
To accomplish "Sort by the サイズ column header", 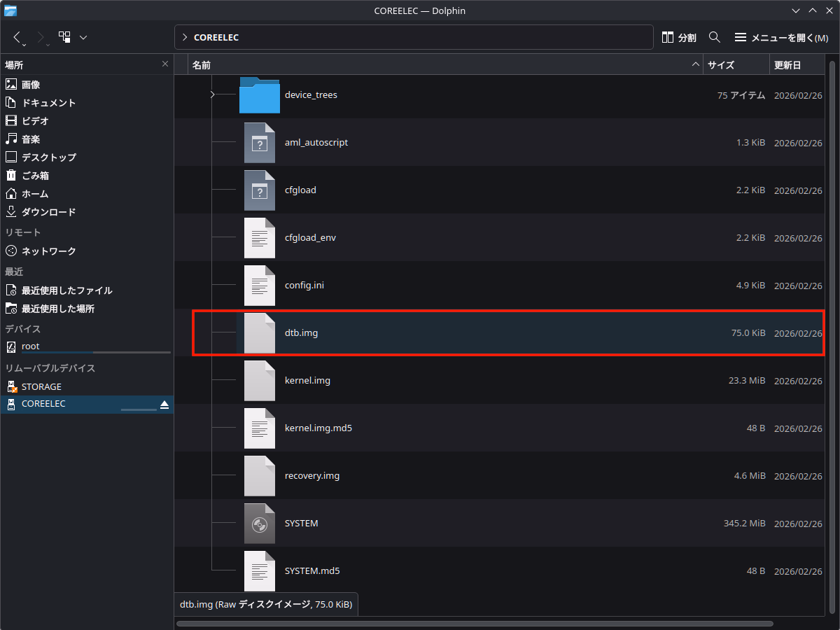I will 736,64.
